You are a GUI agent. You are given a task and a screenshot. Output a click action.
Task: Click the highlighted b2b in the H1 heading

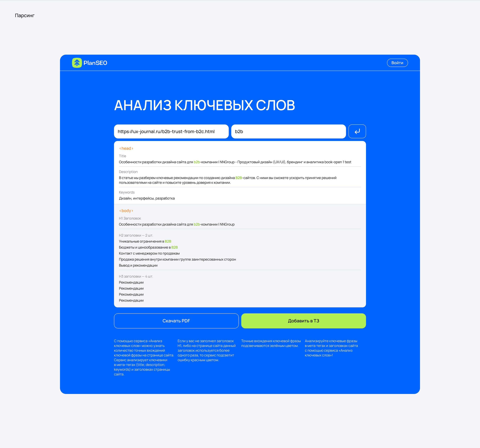pos(197,224)
